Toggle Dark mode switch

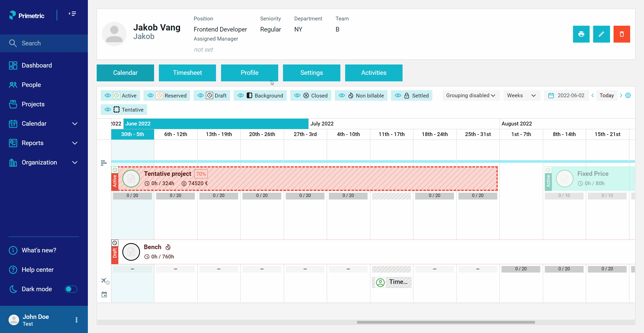pos(71,289)
